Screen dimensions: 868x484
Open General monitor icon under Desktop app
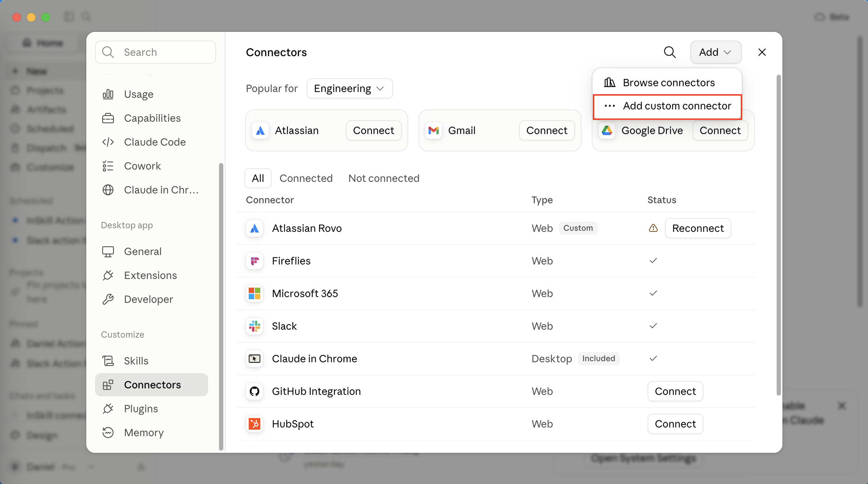pos(108,251)
